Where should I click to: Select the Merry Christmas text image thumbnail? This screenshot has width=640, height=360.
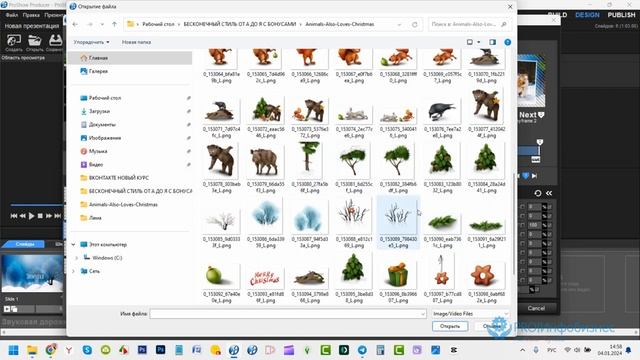265,279
